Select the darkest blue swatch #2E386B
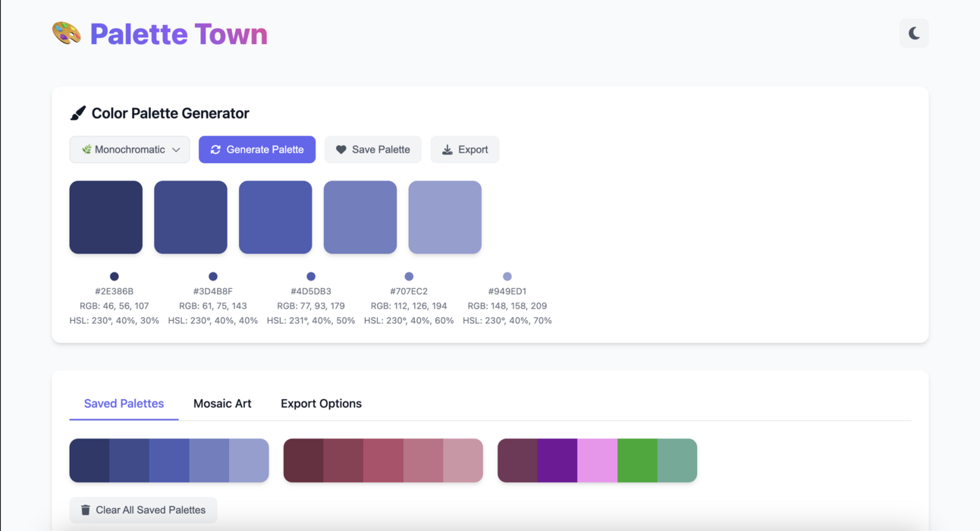The image size is (980, 531). pos(105,216)
